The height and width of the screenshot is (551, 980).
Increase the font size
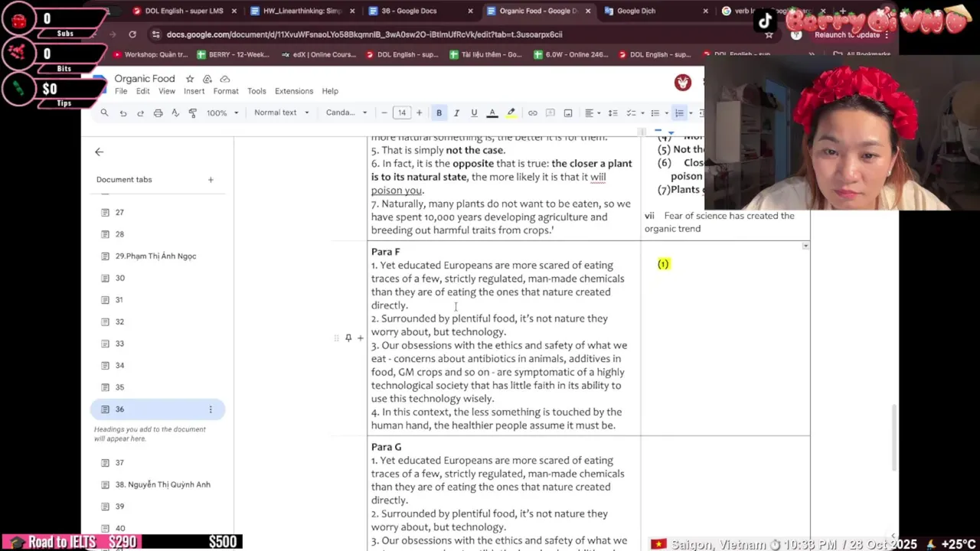[419, 112]
